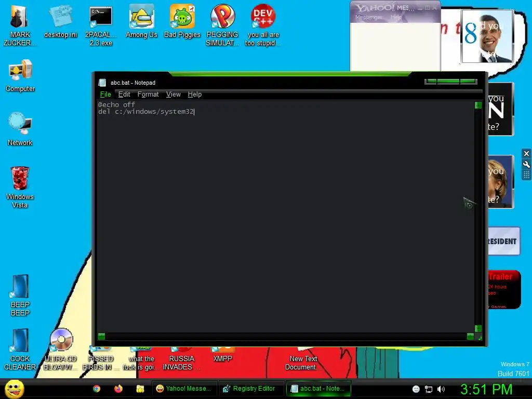Open the New Text Document... icon
Viewport: 532px width, 399px height.
(x=303, y=358)
